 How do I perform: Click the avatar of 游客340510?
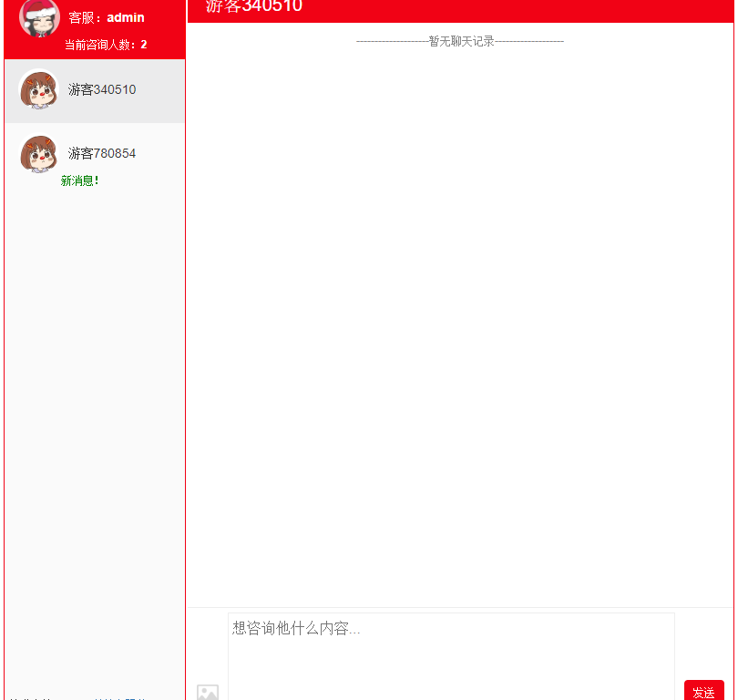(x=38, y=89)
